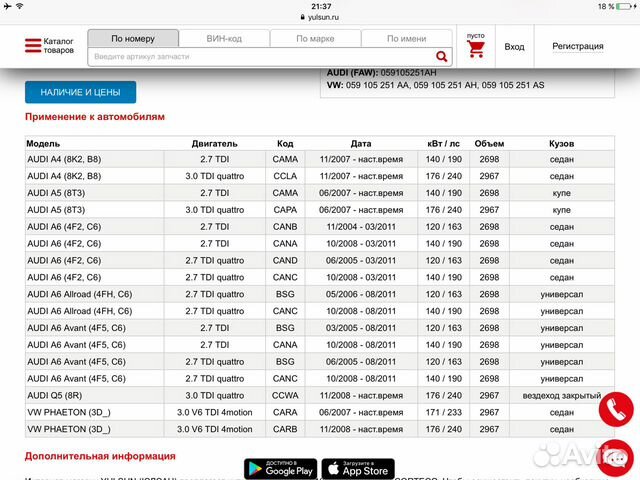This screenshot has height=480, width=640.
Task: Tap the App Store badge
Action: pyautogui.click(x=358, y=469)
